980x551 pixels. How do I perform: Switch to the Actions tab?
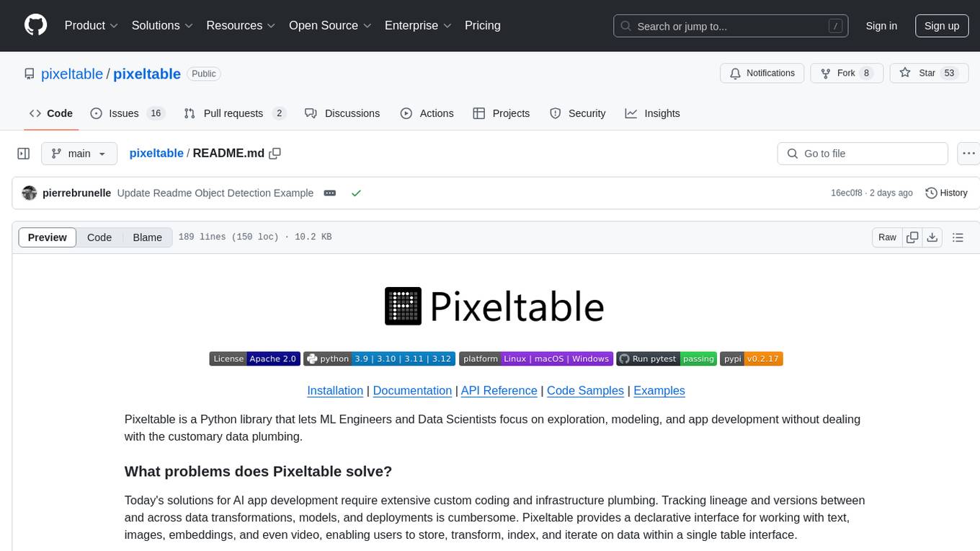427,113
